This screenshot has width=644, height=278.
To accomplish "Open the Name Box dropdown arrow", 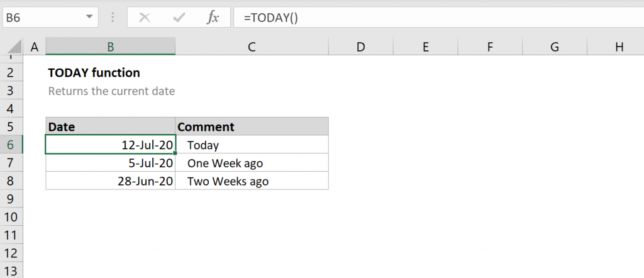I will [89, 18].
